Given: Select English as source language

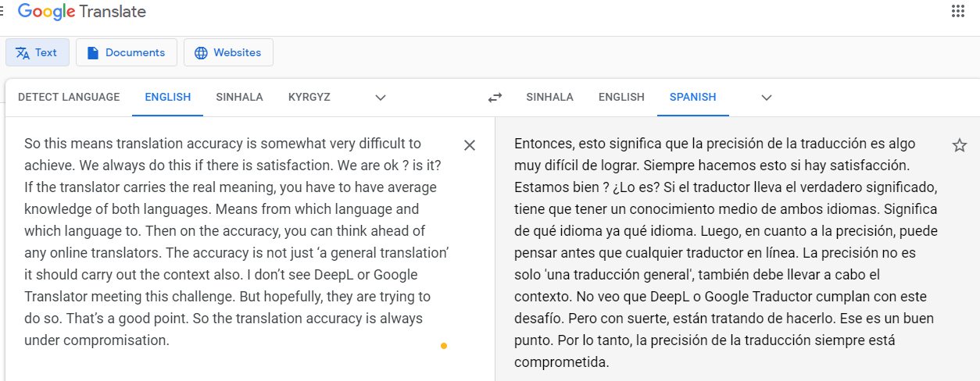Looking at the screenshot, I should 167,98.
